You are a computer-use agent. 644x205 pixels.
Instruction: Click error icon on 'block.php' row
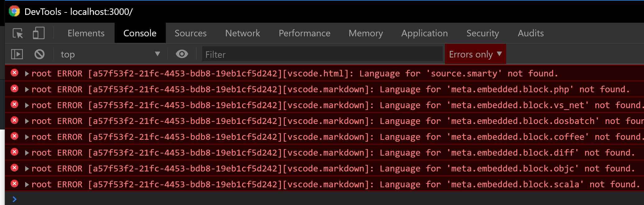click(x=14, y=89)
